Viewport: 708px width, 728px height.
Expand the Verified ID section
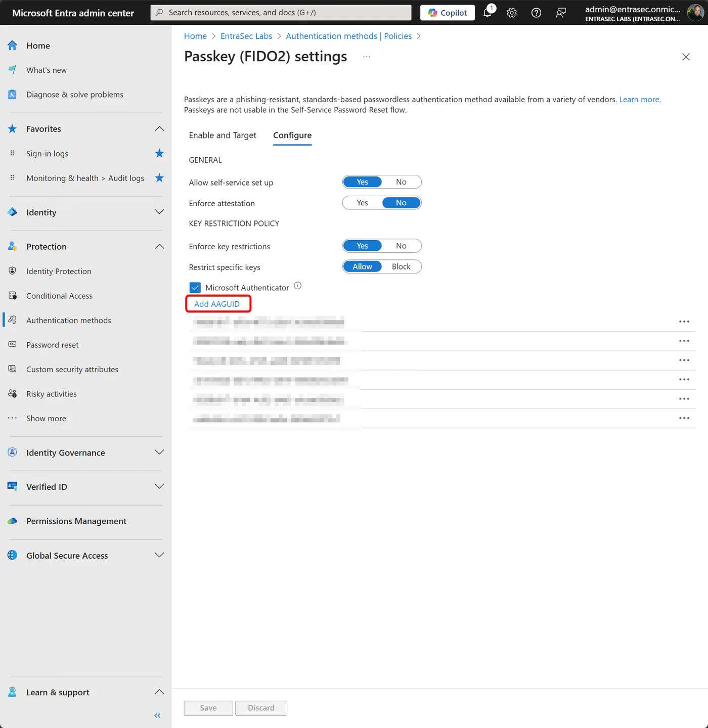pos(159,487)
